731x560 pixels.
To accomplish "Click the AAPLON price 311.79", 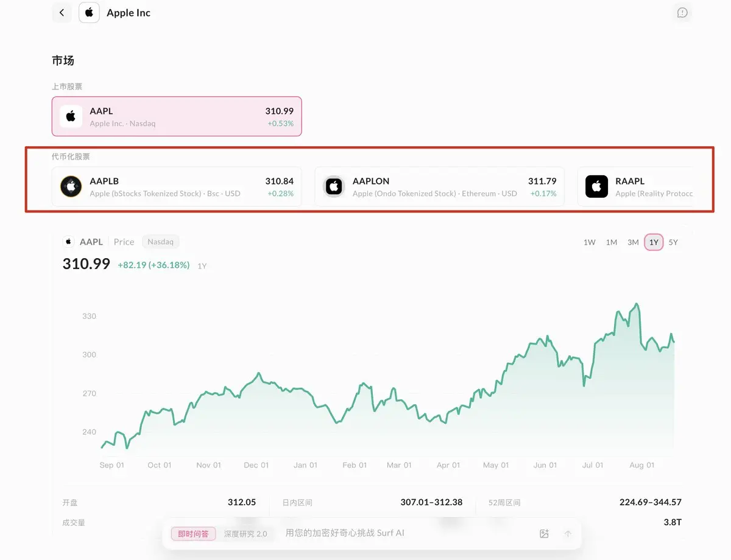I will (542, 181).
